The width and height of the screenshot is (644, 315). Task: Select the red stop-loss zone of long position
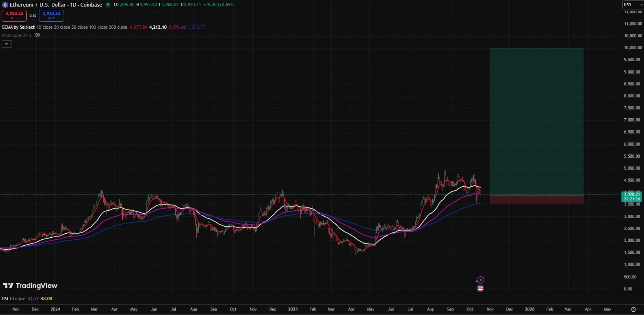[536, 199]
